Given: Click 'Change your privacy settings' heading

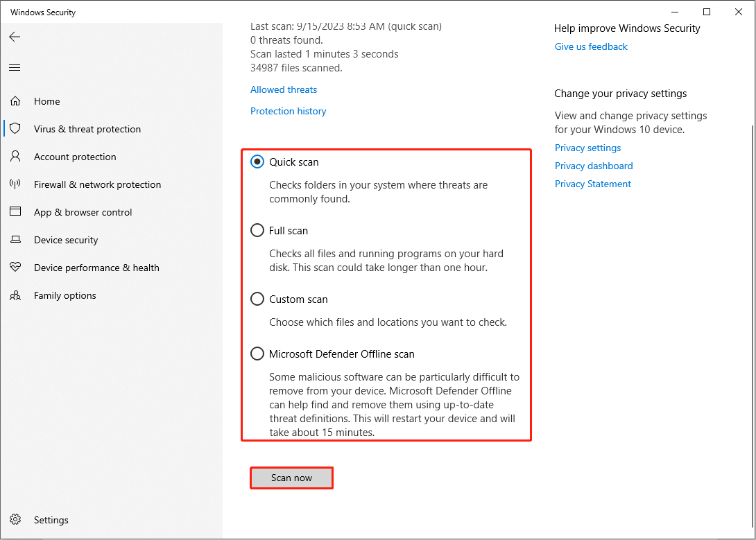Looking at the screenshot, I should pyautogui.click(x=620, y=94).
